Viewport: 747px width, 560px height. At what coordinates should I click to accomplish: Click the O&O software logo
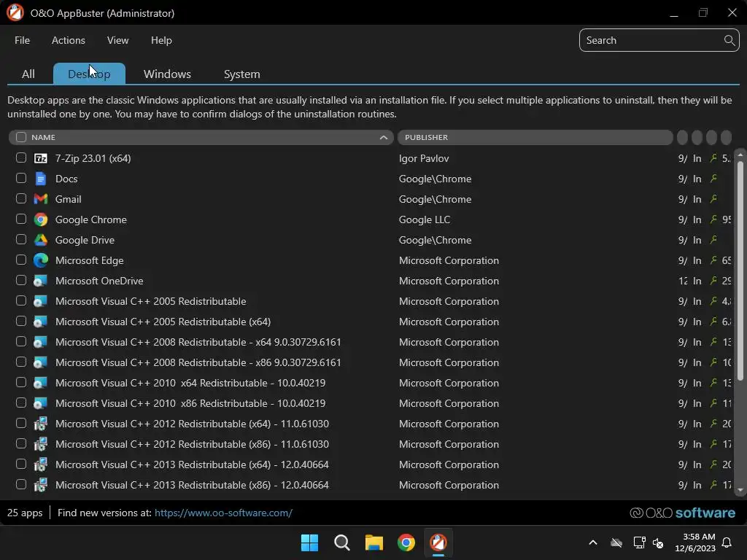coord(682,513)
